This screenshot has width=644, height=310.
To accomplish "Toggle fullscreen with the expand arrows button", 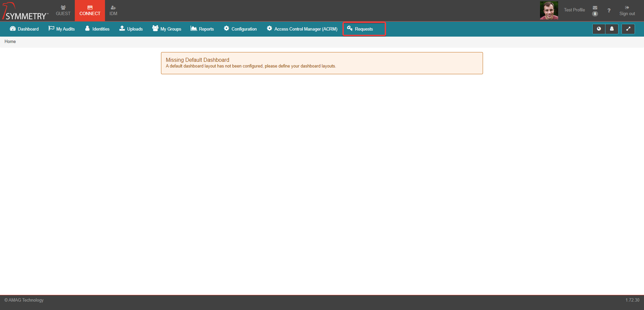I will (628, 29).
